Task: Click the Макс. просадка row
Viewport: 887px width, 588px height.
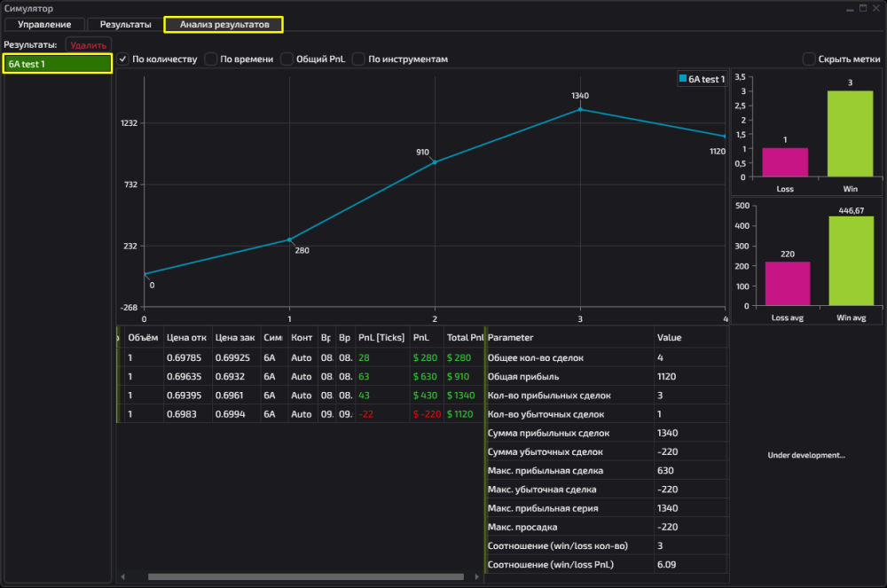Action: point(607,527)
